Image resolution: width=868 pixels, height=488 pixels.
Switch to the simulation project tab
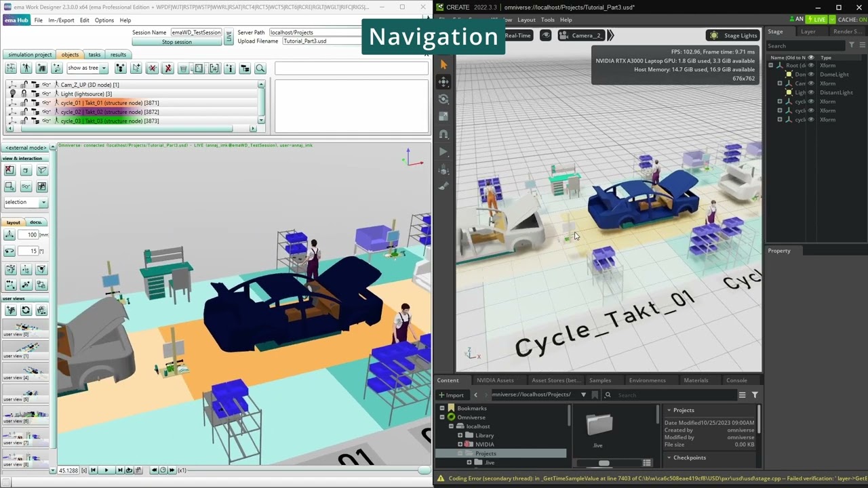point(31,55)
